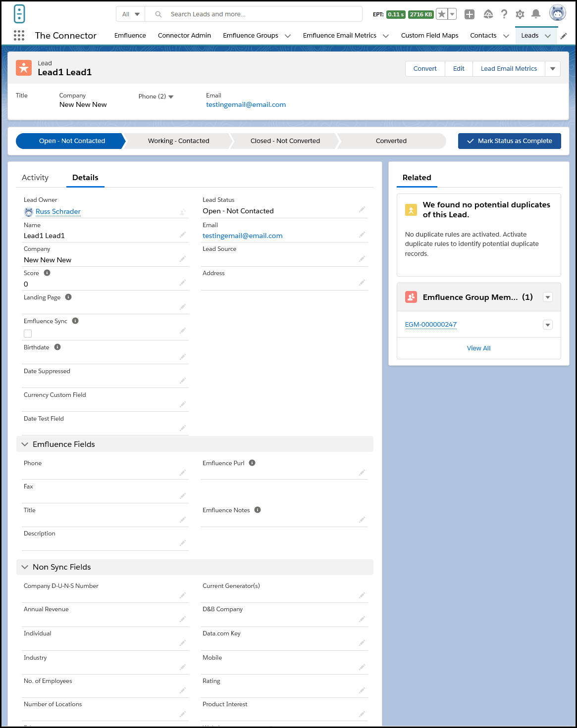Viewport: 577px width, 728px height.
Task: Select Closed - Not Converted stage
Action: 285,141
